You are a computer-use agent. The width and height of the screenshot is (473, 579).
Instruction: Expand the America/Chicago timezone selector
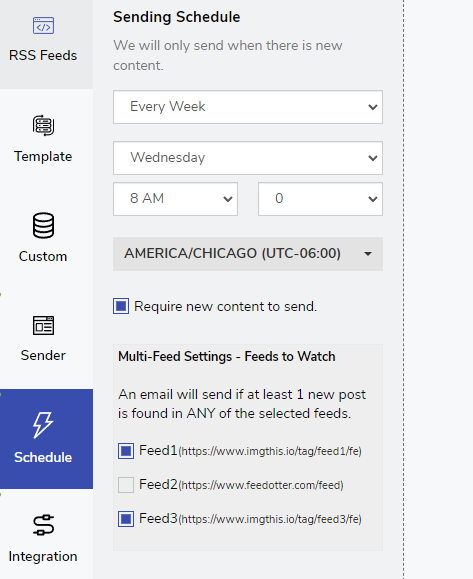tap(248, 254)
